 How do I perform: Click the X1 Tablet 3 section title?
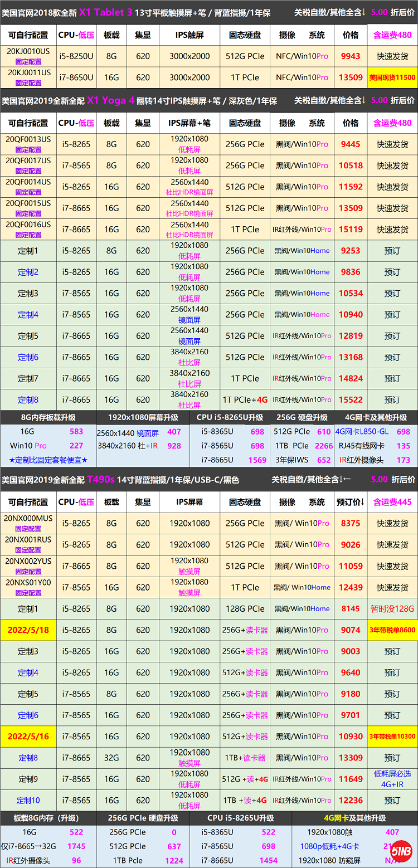[x=106, y=12]
